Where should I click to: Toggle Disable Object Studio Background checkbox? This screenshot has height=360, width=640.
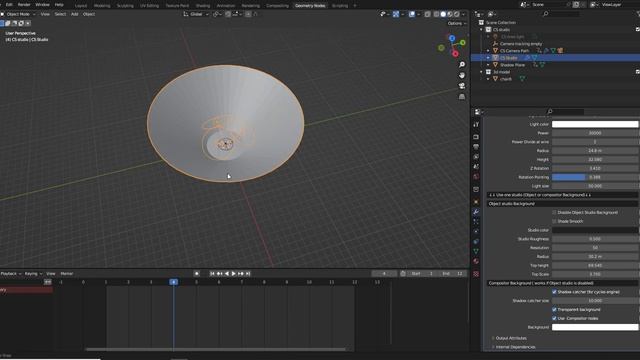554,212
